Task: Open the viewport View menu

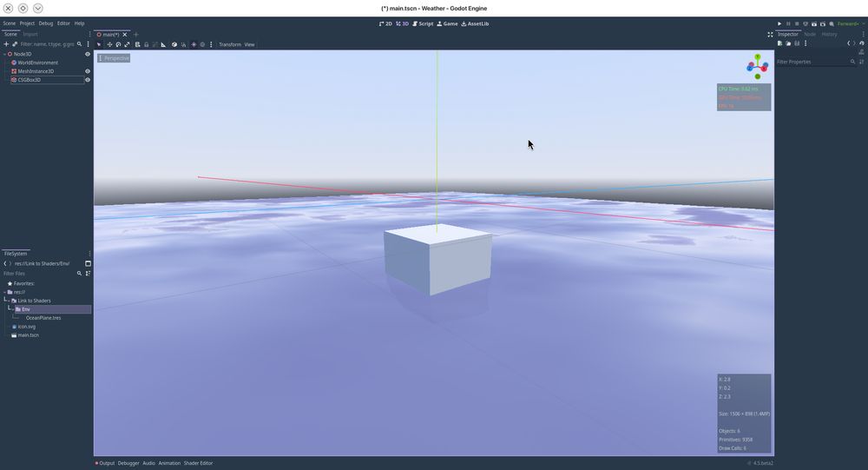Action: pyautogui.click(x=250, y=44)
